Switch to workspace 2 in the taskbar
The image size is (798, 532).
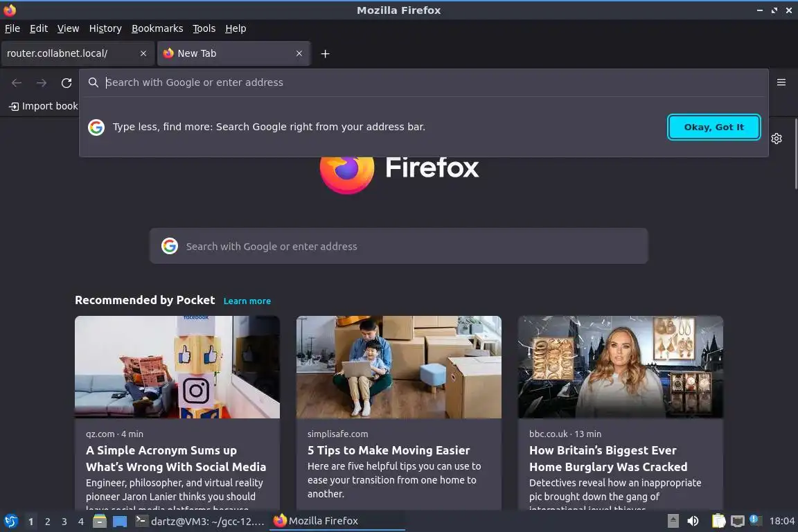tap(47, 522)
